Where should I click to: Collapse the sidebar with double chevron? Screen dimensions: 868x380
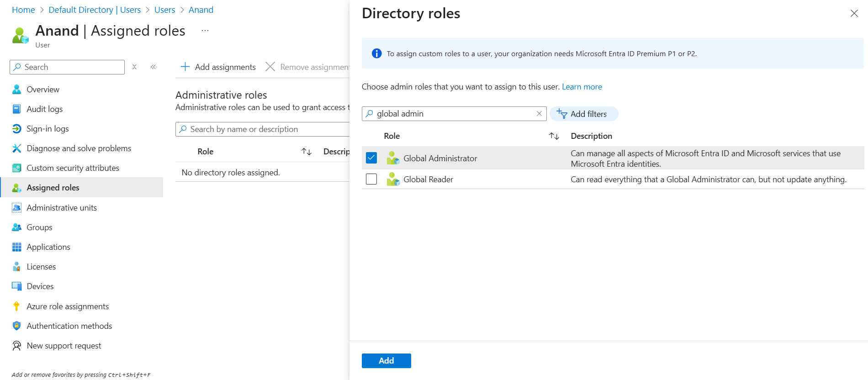coord(153,67)
